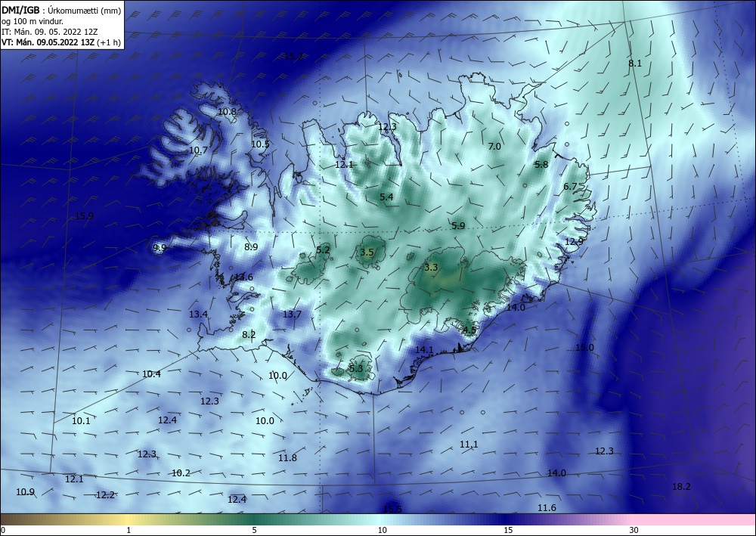Select the 10.8 value in the Westfjords

click(227, 111)
